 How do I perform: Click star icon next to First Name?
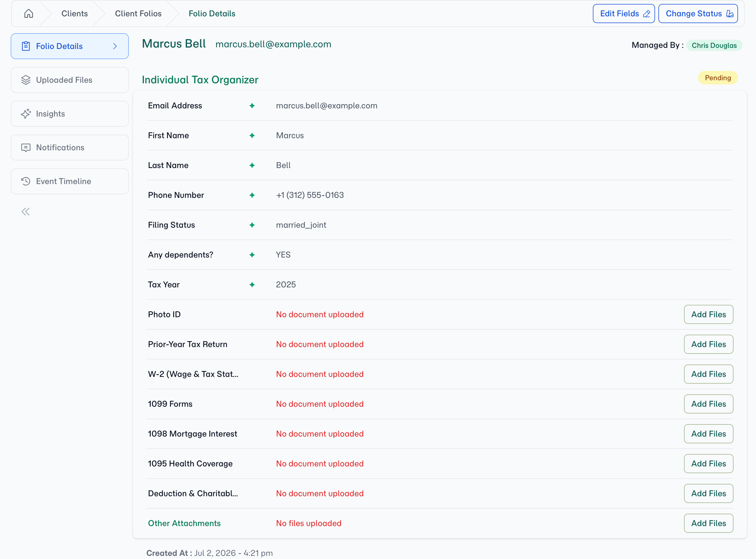pyautogui.click(x=252, y=135)
